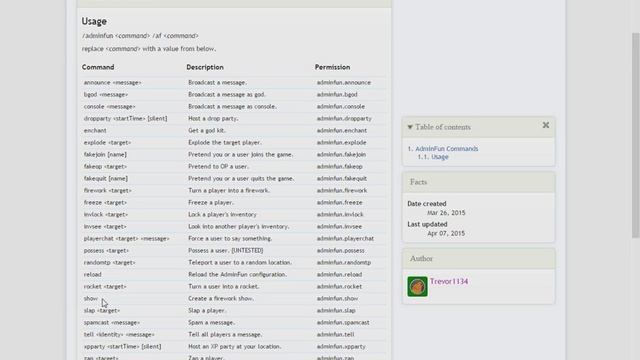The width and height of the screenshot is (640, 360).
Task: Click the "Spam a message." description
Action: [211, 322]
